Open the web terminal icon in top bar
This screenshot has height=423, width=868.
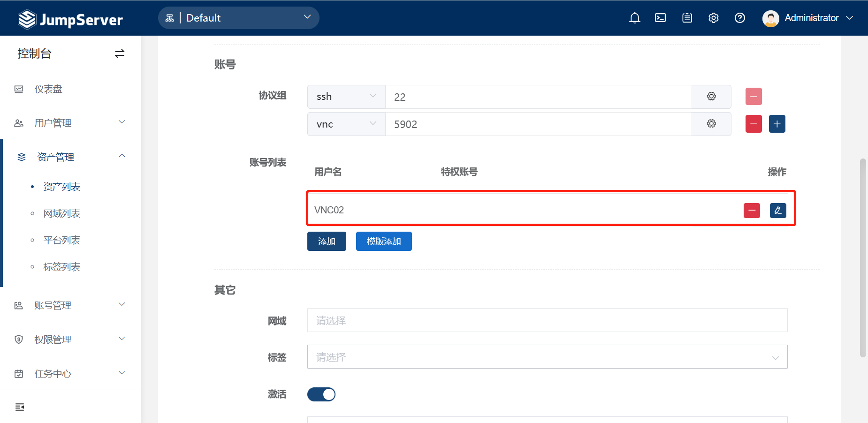tap(661, 18)
